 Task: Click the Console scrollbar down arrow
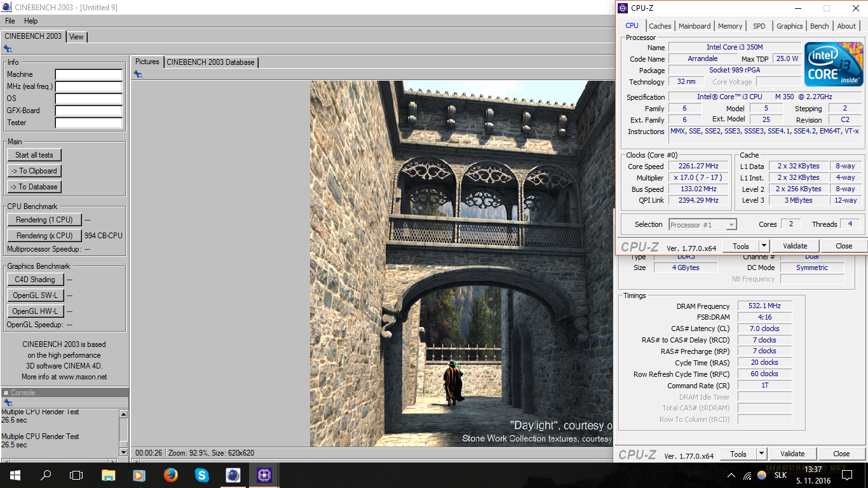[x=124, y=452]
